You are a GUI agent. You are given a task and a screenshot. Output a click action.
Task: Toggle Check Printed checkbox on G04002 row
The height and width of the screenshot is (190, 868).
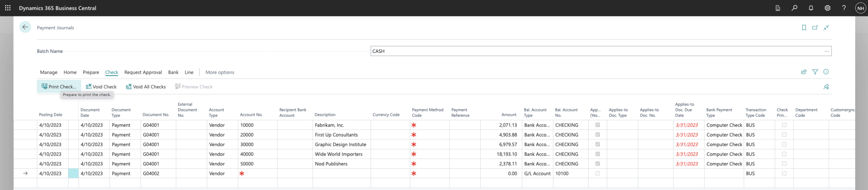[x=784, y=173]
